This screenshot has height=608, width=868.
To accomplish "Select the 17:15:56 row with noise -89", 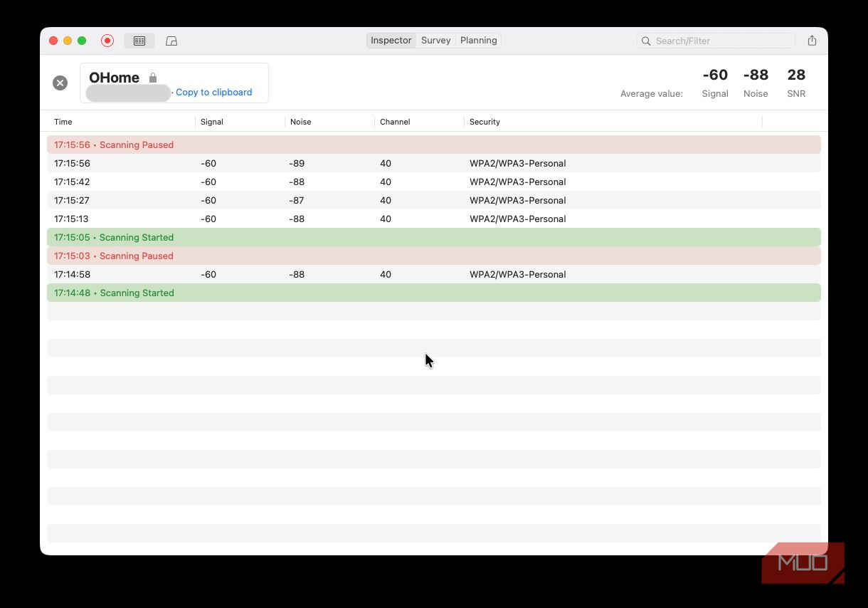I will (x=434, y=163).
